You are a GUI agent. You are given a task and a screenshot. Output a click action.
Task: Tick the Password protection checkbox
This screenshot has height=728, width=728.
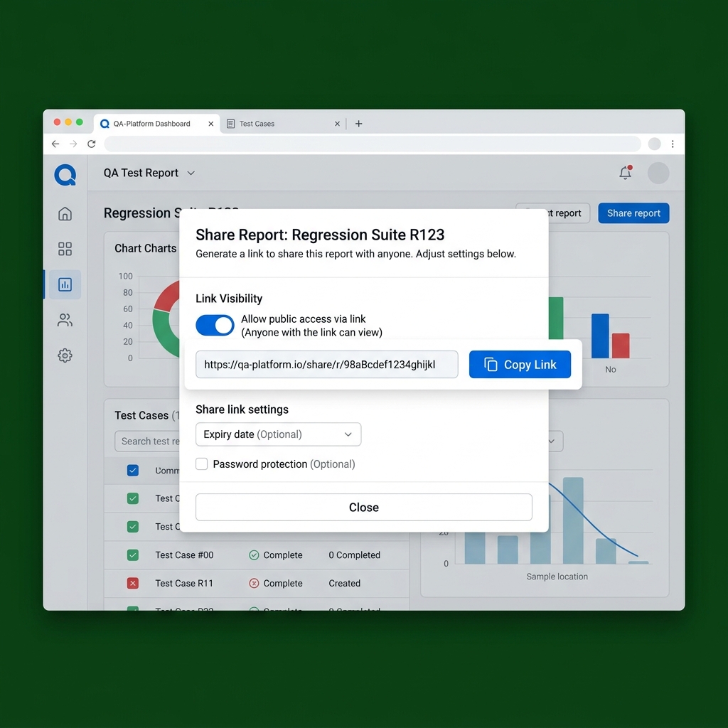tap(201, 464)
